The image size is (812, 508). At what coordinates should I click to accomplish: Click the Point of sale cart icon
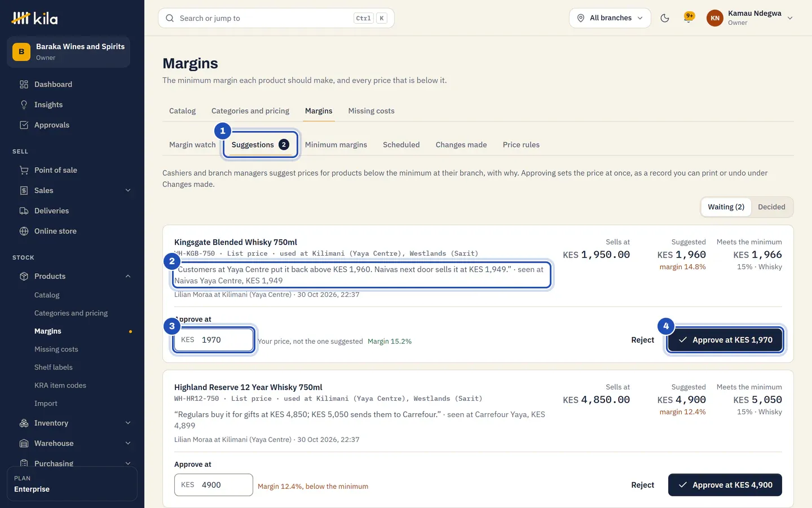(x=24, y=170)
